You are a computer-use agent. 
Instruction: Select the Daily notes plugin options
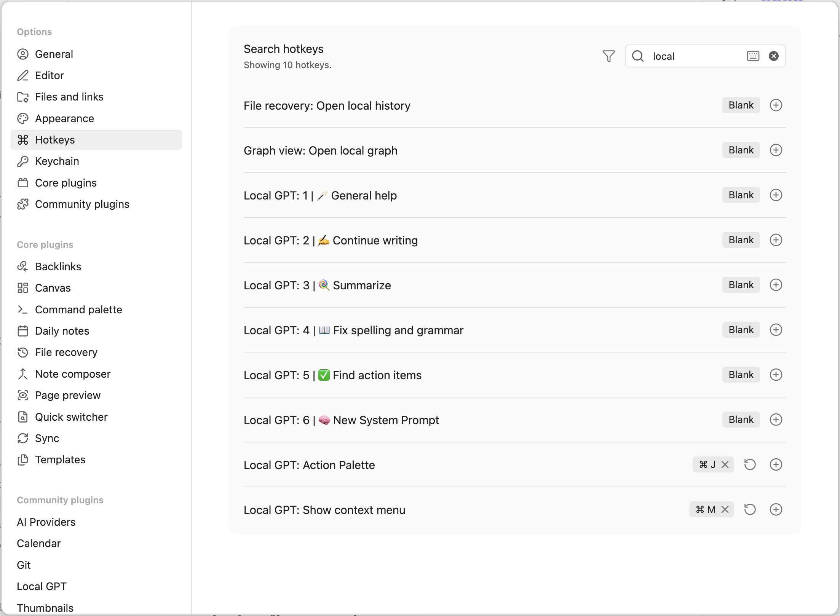coord(62,331)
